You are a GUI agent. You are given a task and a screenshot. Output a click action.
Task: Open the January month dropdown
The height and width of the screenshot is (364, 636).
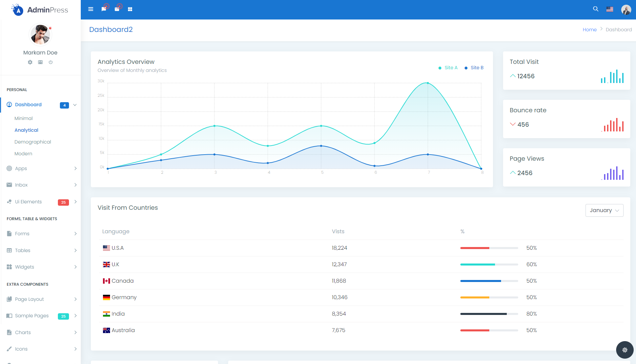pos(604,210)
